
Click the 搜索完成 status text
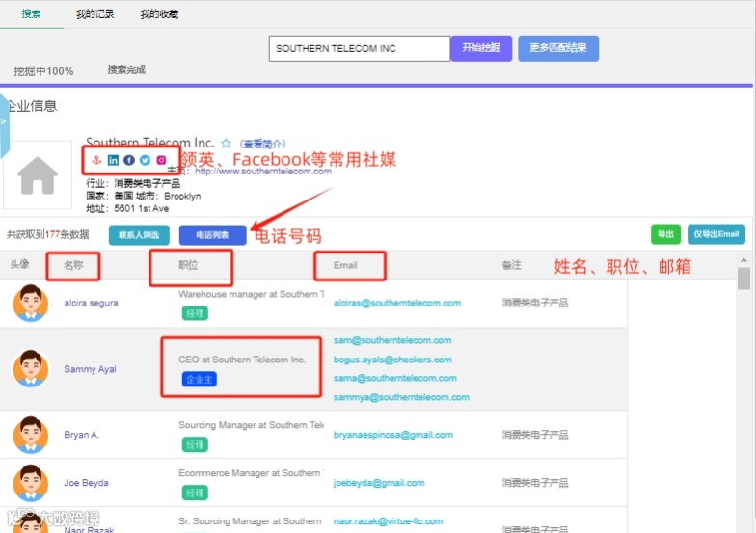[126, 69]
